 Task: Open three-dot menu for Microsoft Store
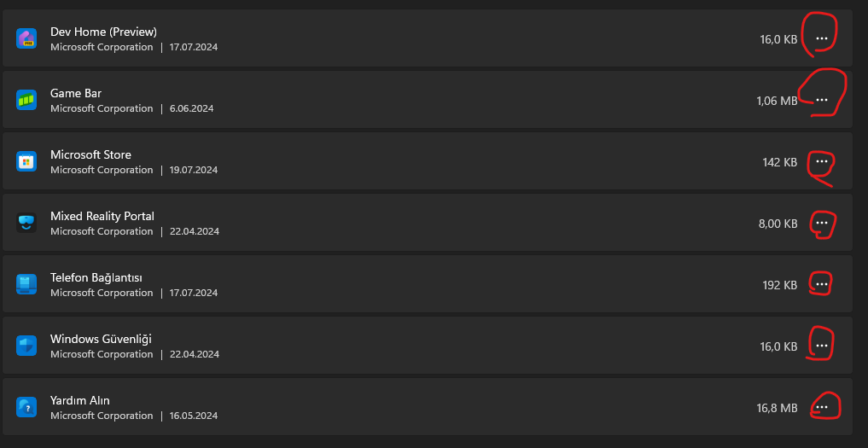point(821,162)
